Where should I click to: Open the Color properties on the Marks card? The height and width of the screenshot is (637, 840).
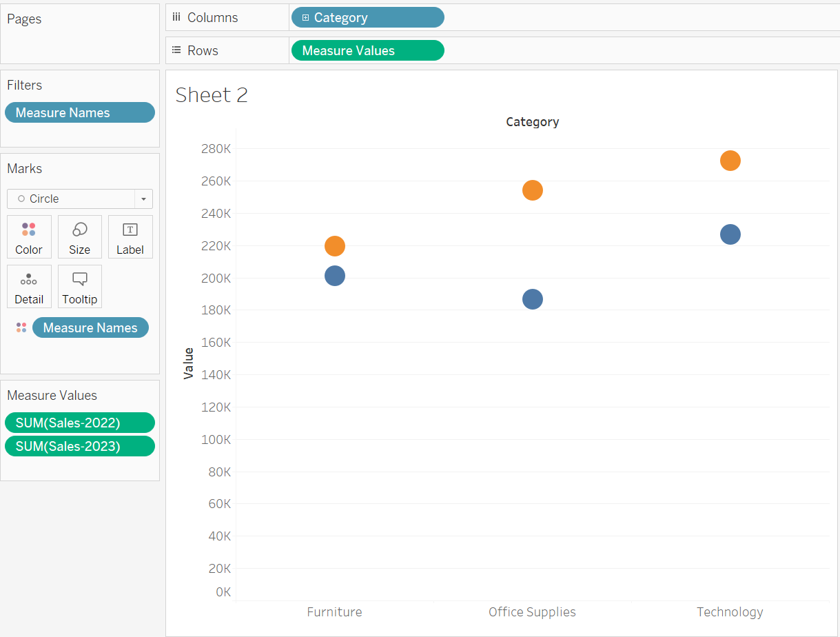pos(29,236)
